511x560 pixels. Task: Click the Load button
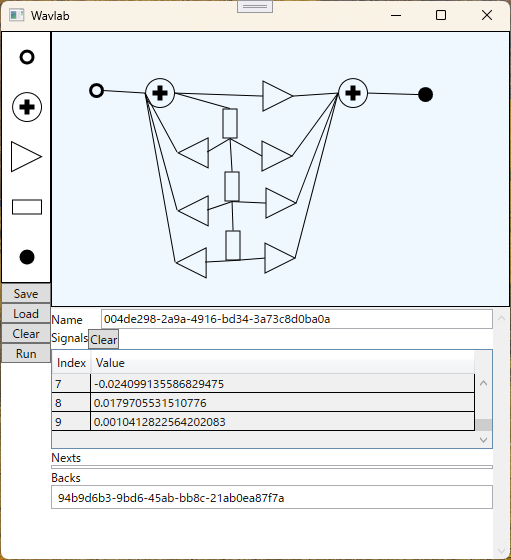pos(26,314)
